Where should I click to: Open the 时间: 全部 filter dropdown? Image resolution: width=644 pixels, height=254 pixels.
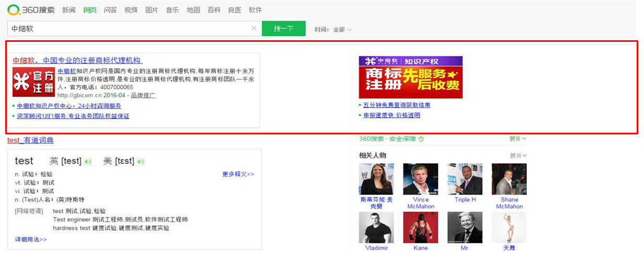coord(333,30)
